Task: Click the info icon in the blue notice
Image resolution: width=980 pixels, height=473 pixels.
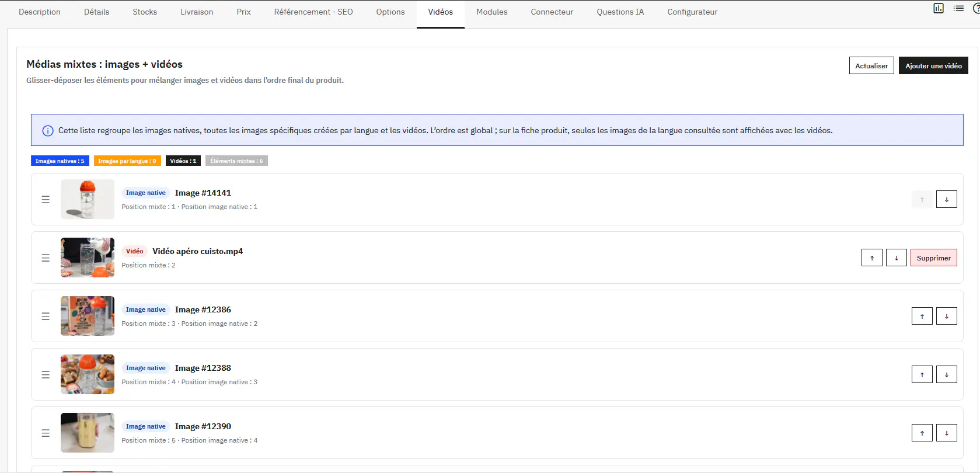Action: [48, 131]
